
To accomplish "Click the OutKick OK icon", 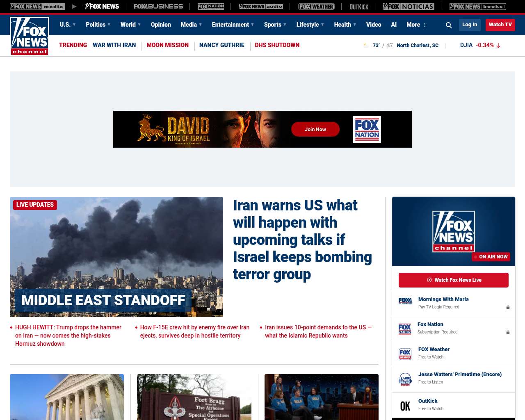I will 405,406.
